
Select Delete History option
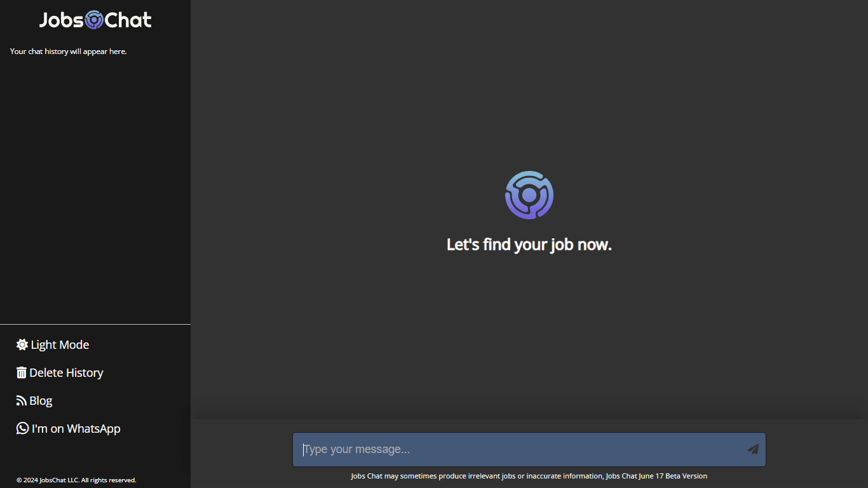tap(60, 372)
